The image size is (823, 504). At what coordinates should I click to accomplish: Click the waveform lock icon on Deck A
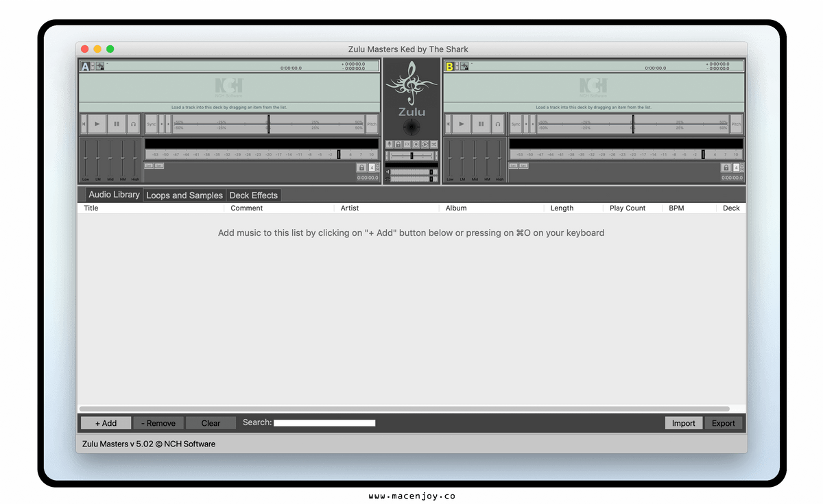click(100, 67)
